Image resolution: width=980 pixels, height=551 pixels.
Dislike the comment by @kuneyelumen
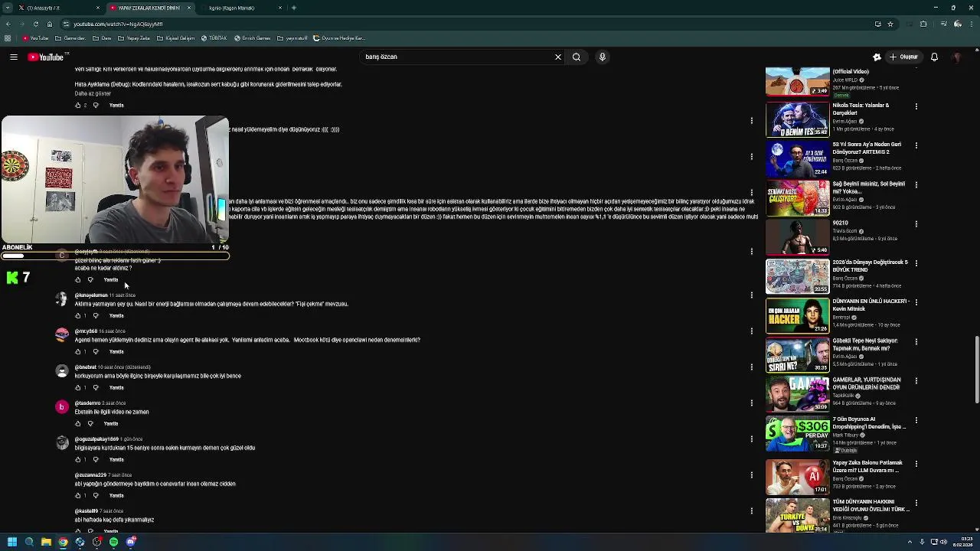point(96,315)
